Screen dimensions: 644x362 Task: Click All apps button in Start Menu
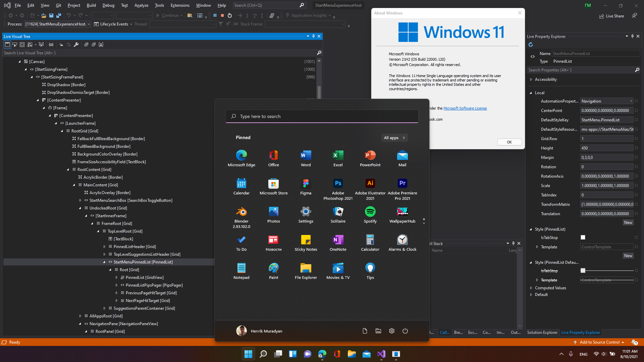[395, 137]
